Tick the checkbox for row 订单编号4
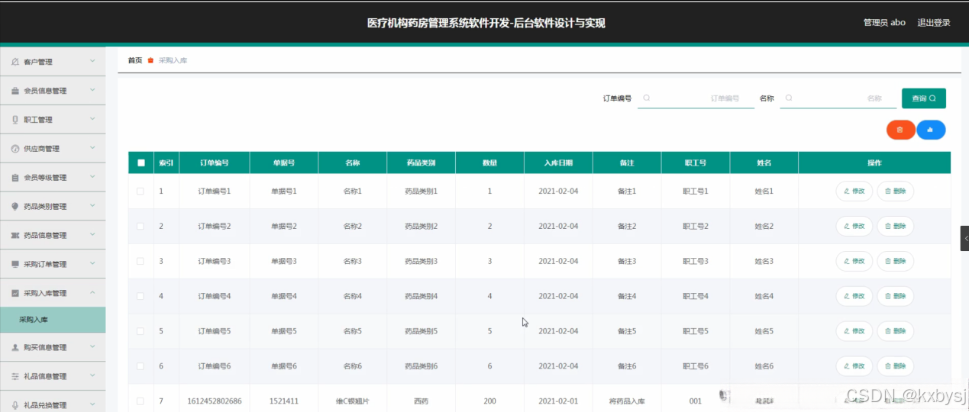The height and width of the screenshot is (413, 970). tap(140, 296)
